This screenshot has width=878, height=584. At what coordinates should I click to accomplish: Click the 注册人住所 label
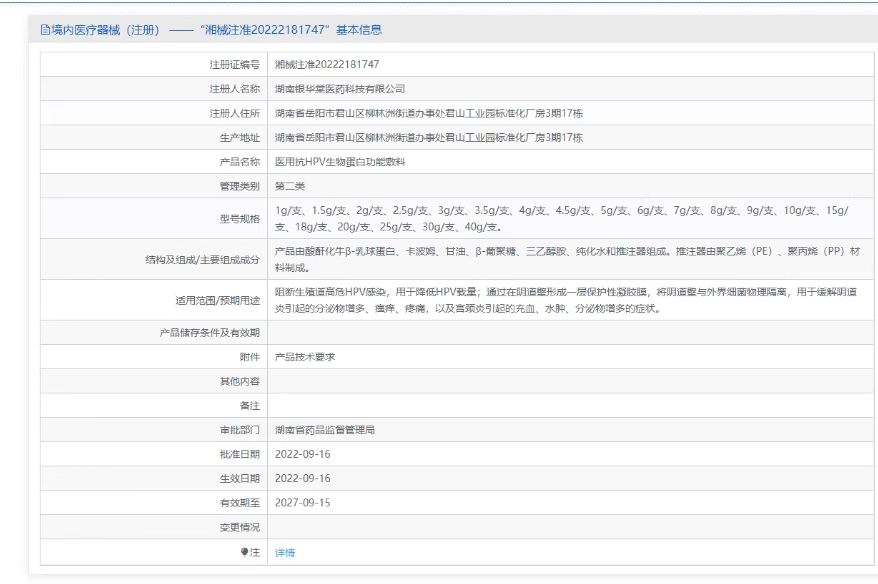235,113
